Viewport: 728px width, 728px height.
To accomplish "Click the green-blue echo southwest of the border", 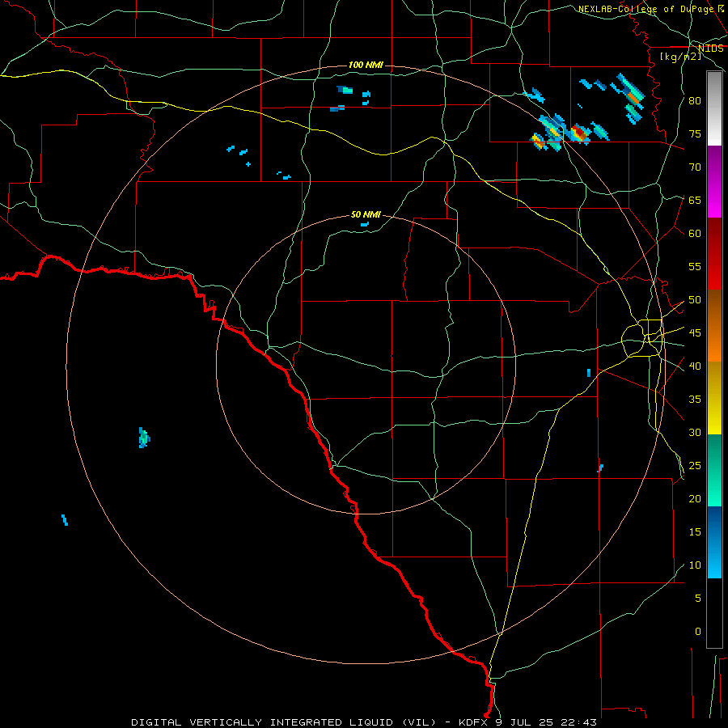I will 144,438.
